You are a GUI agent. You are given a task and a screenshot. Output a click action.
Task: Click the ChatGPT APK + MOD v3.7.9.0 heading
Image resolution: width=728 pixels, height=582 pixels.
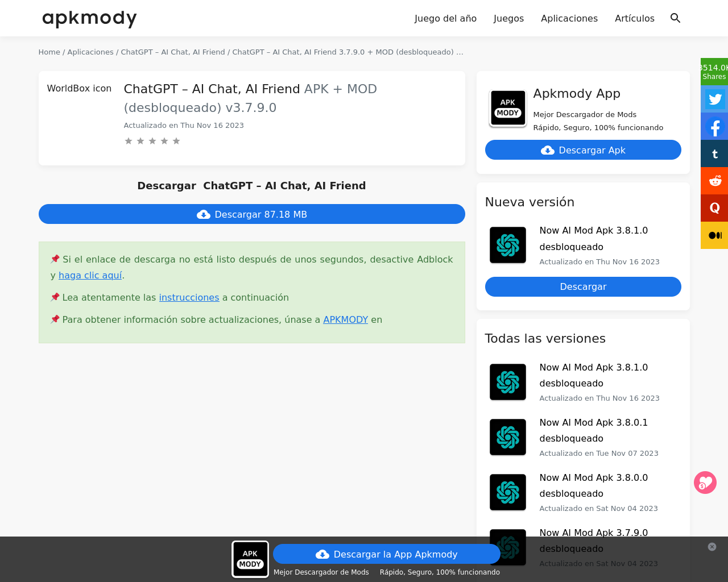(250, 98)
